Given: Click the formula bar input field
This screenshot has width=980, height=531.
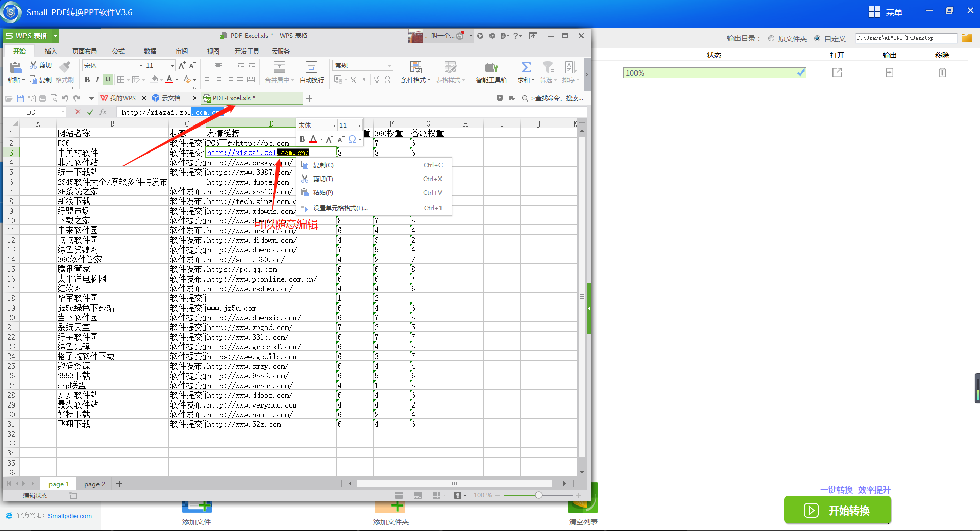Looking at the screenshot, I should [352, 112].
